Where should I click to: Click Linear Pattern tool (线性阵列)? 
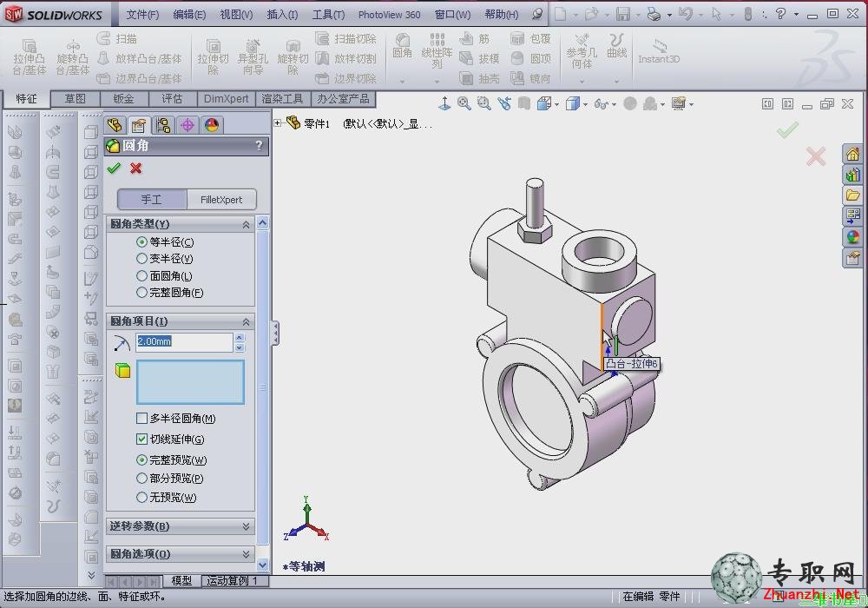[437, 51]
